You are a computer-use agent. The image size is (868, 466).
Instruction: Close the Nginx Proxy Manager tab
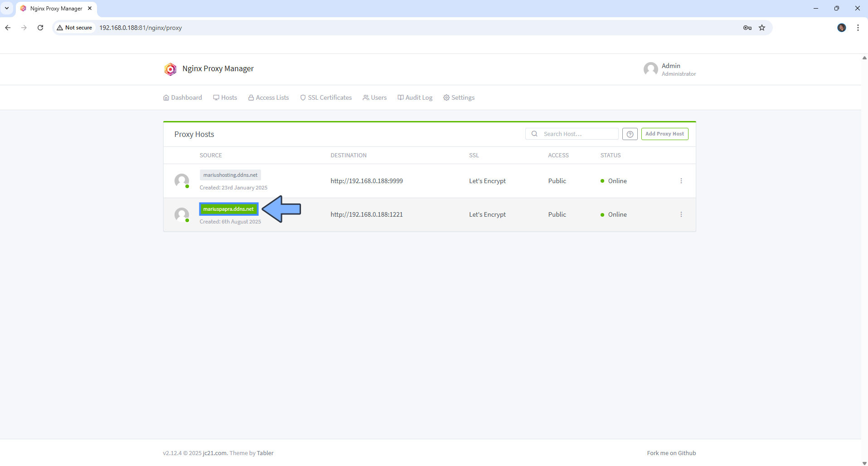(x=90, y=8)
